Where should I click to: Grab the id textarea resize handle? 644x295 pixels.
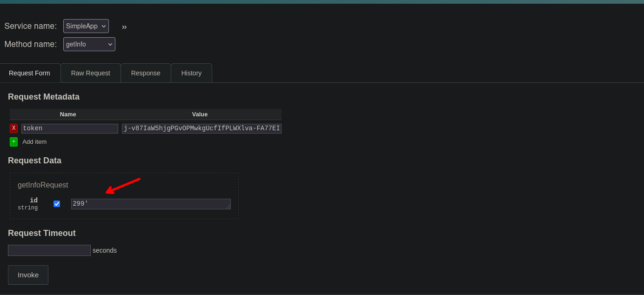point(228,207)
